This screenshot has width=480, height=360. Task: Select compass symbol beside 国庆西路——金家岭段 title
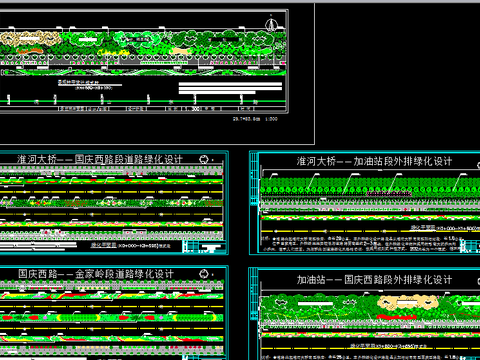tap(204, 274)
